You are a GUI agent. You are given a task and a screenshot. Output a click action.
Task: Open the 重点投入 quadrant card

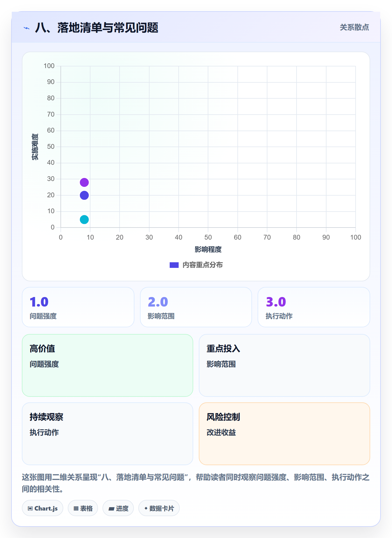pyautogui.click(x=284, y=365)
